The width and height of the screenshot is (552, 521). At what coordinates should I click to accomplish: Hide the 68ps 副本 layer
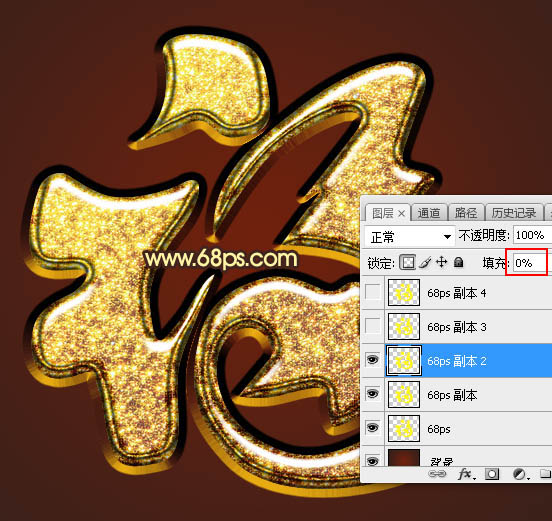372,394
